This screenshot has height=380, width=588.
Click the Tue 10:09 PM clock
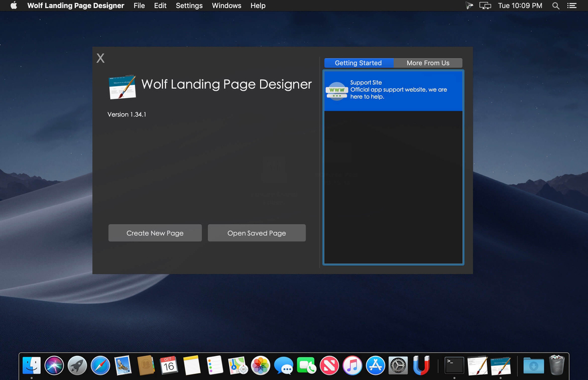tap(520, 6)
